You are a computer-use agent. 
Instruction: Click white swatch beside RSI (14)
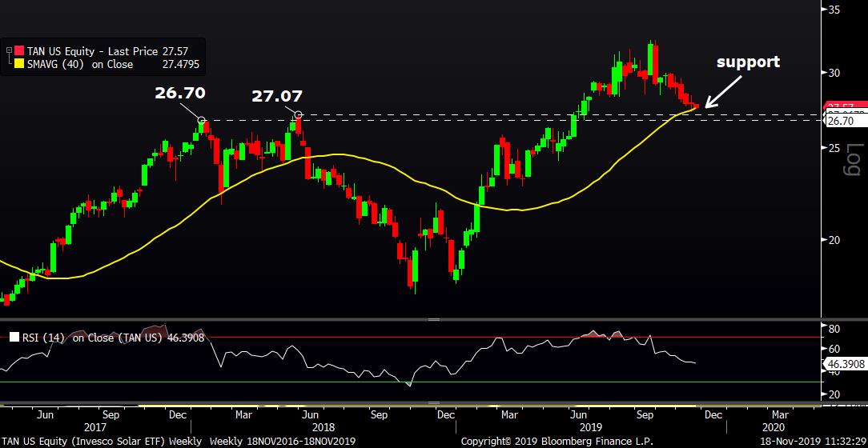(14, 338)
